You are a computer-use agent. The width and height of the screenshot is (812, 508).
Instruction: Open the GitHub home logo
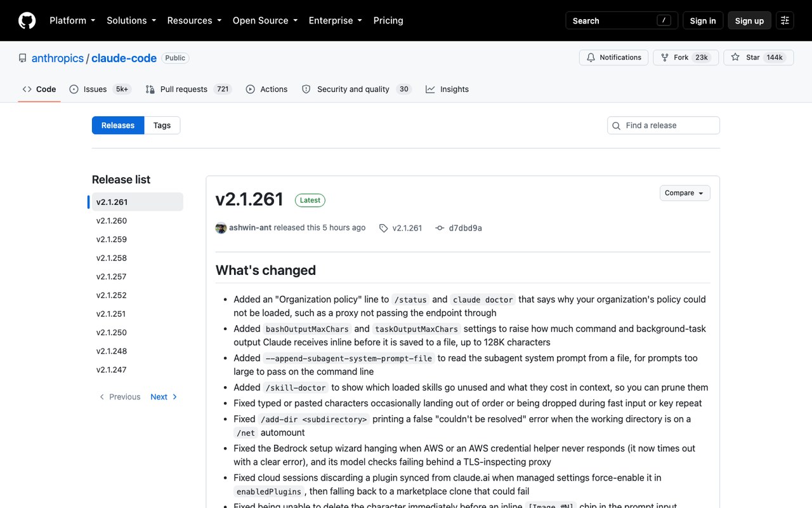click(x=27, y=20)
